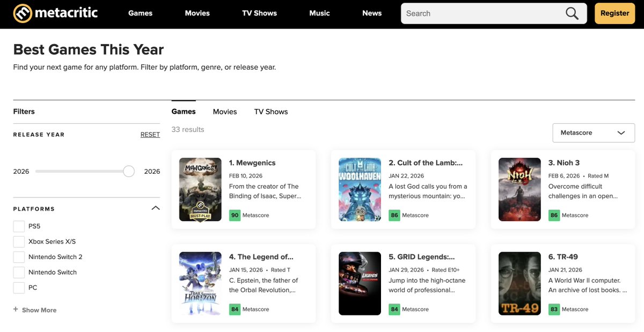Viewport: 644px width, 332px height.
Task: Open the Movies menu in header
Action: 197,13
